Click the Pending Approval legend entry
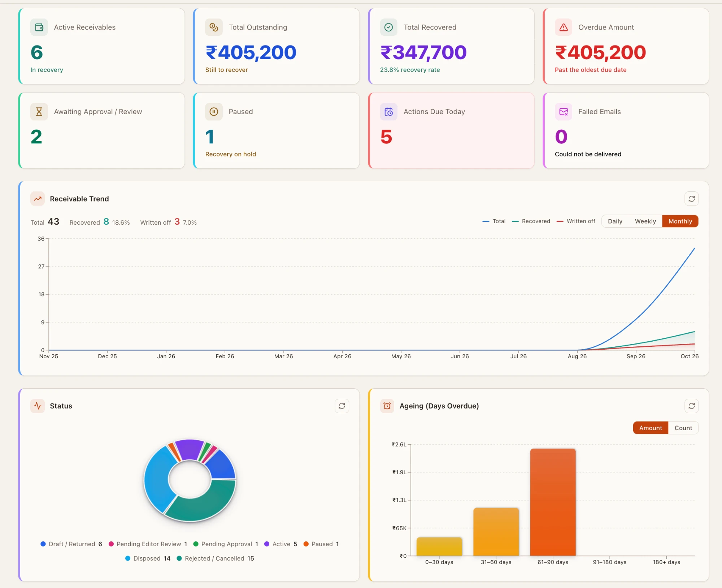722x588 pixels. [x=226, y=544]
